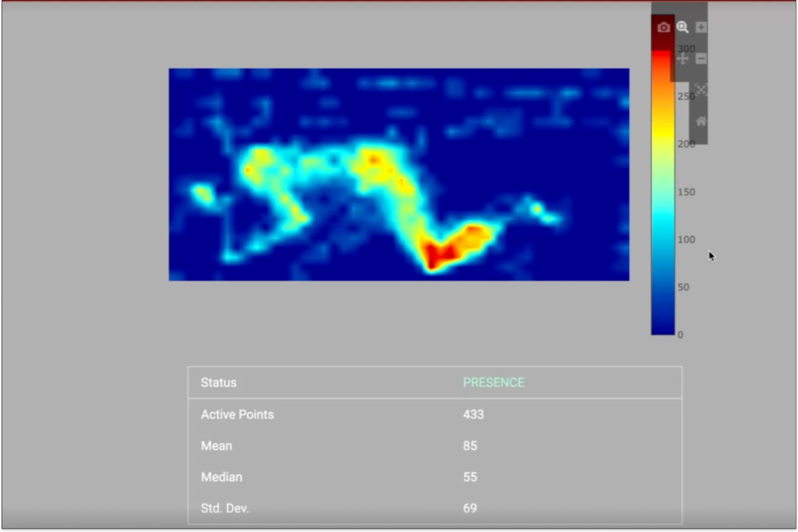
Task: Click the yellow band of the colorbar
Action: (663, 133)
